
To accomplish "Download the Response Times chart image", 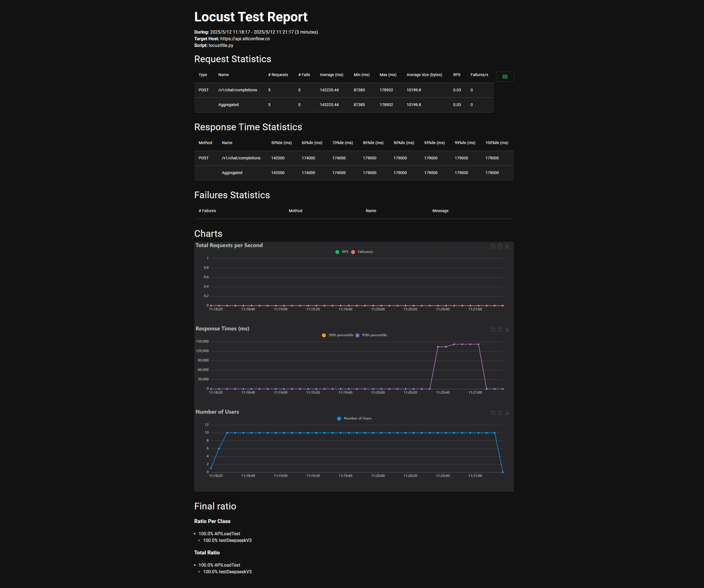I will 507,330.
